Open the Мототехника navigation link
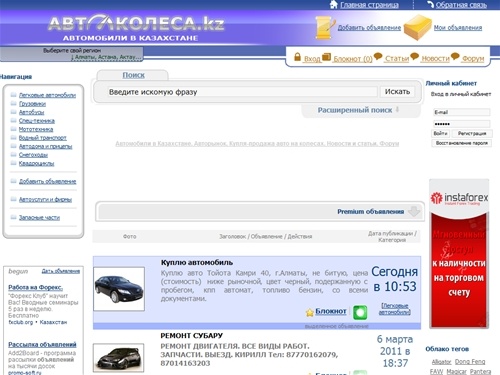Screen dimensions: 500x375 tap(36, 129)
